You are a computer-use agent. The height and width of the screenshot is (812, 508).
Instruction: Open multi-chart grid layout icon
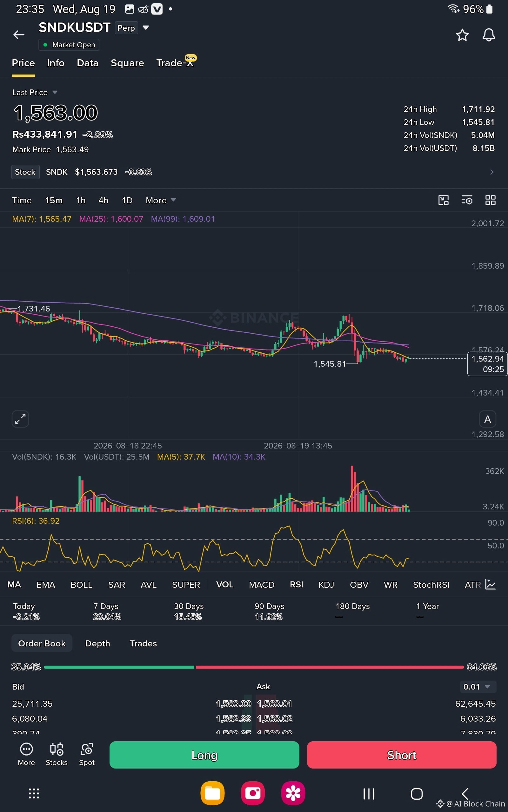(x=490, y=200)
